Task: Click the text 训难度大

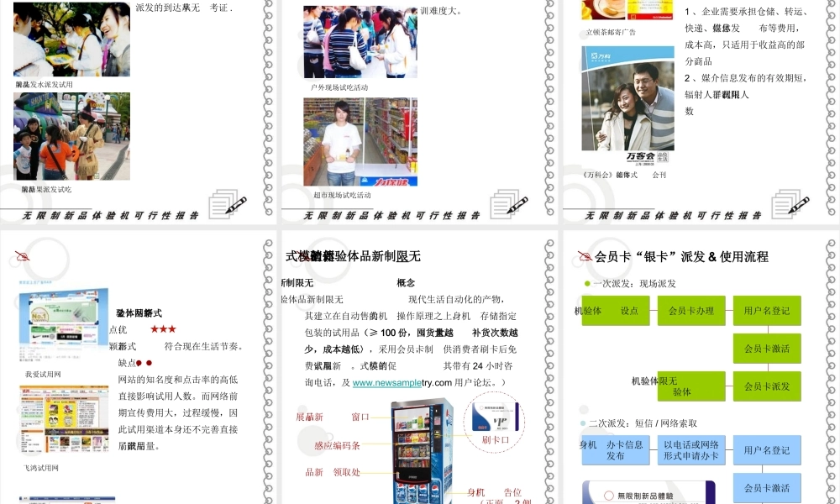Action: [441, 10]
